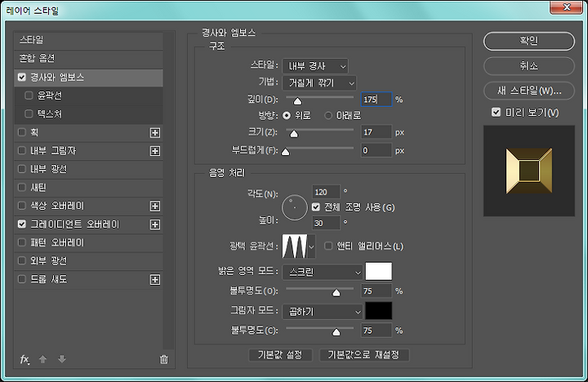Viewport: 588px width, 382px height.
Task: Uncheck the 그레이디언트 오버레이 checkbox
Action: pyautogui.click(x=22, y=224)
